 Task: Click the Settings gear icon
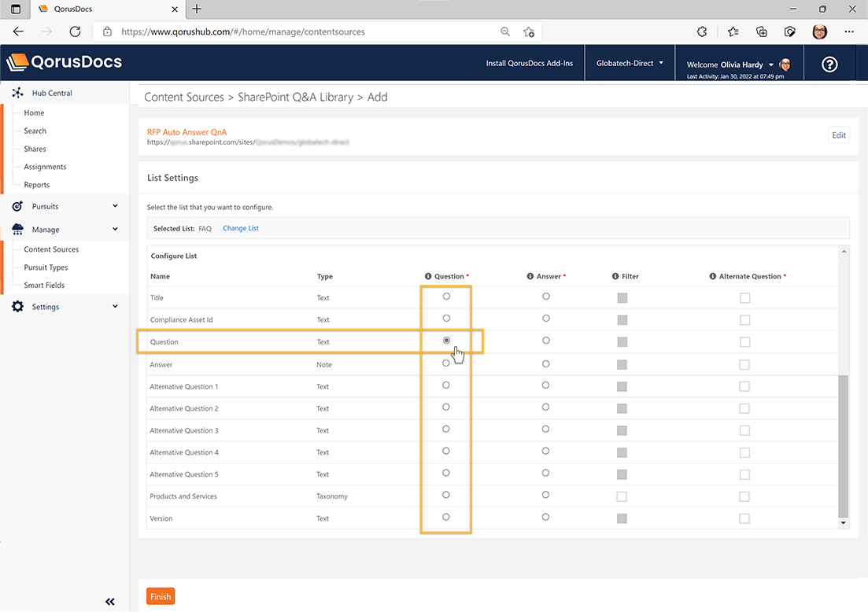18,307
